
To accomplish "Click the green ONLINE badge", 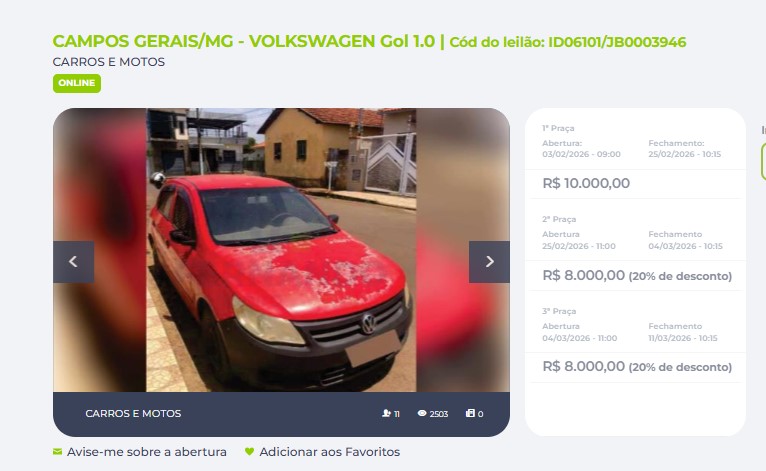I will tap(77, 83).
